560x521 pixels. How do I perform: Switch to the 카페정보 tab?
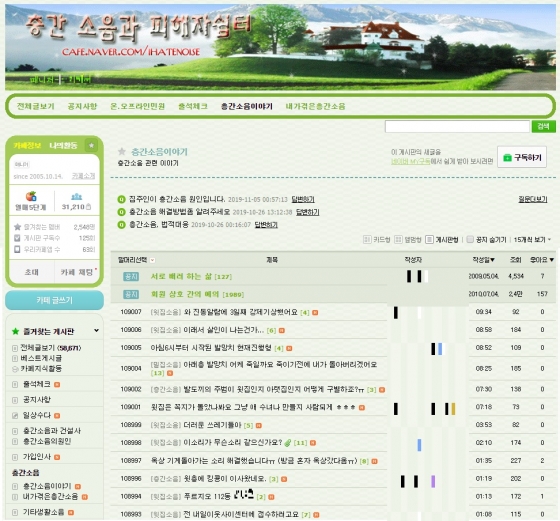[x=27, y=145]
